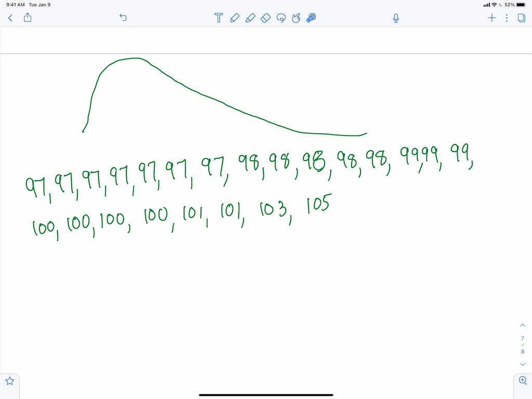Select the tape tool
532x399 pixels.
[310, 18]
